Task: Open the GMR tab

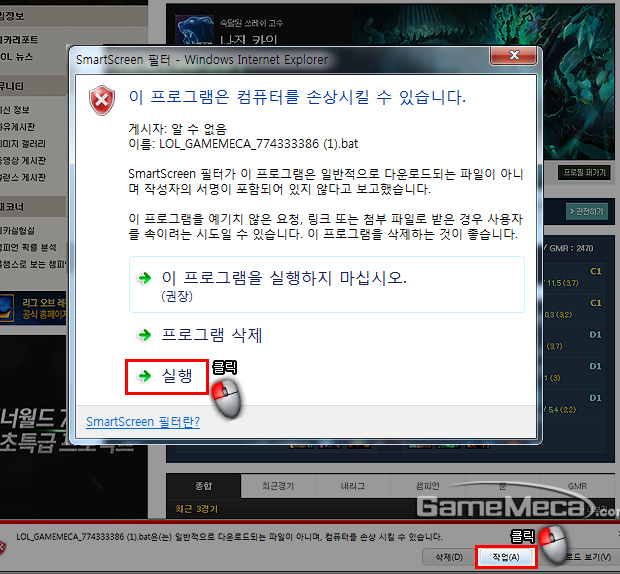Action: pyautogui.click(x=577, y=486)
